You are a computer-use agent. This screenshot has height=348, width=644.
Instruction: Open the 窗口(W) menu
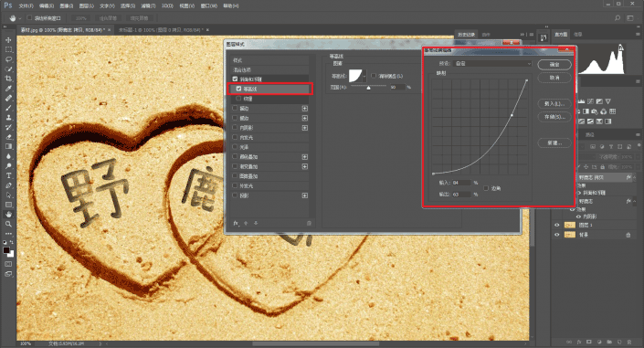208,5
